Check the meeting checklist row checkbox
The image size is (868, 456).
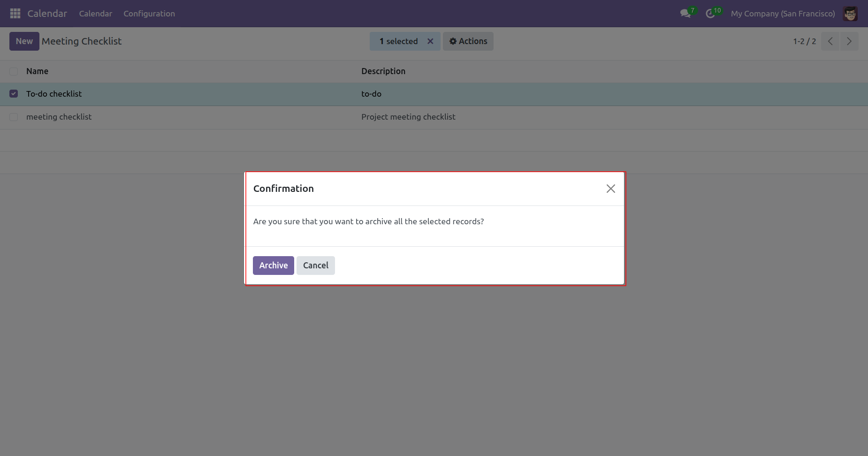tap(14, 117)
